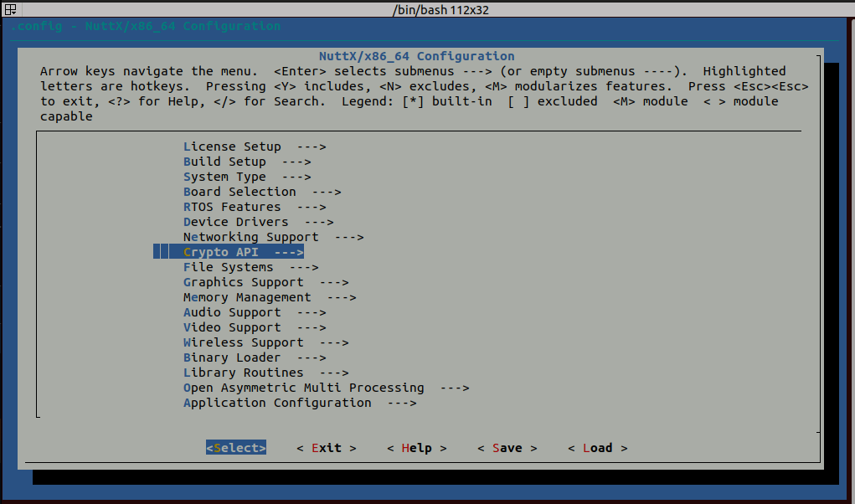Select the Binary Loader entry
Screen dimensions: 855x504
pyautogui.click(x=232, y=357)
